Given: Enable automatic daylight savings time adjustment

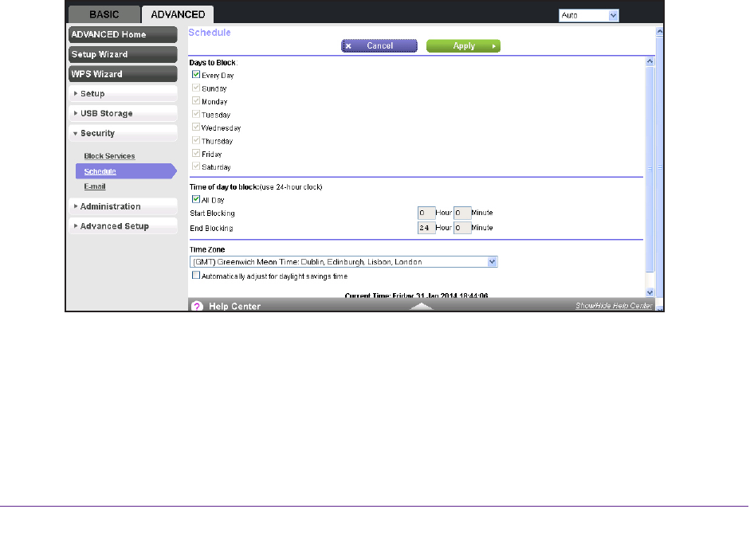Looking at the screenshot, I should [x=196, y=276].
